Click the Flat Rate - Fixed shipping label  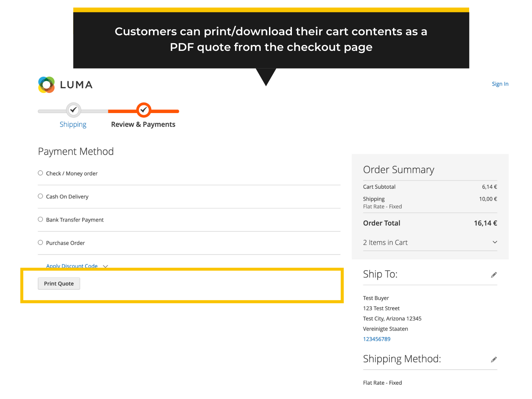point(382,206)
